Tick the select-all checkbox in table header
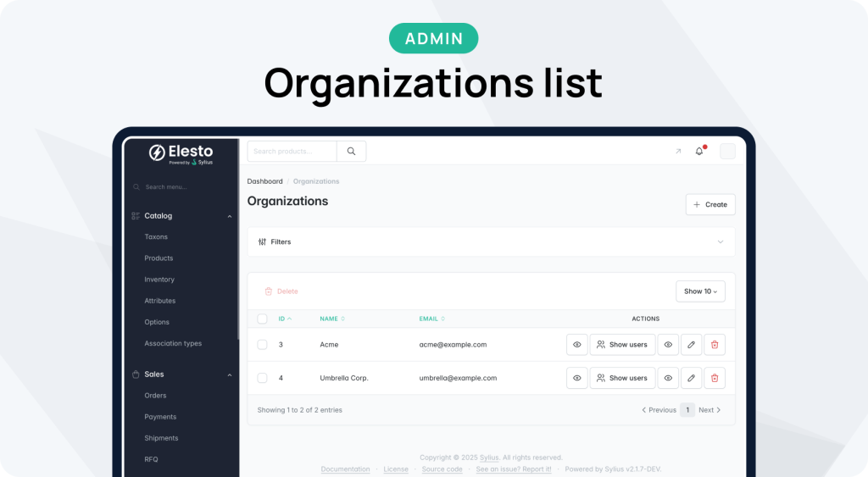The image size is (868, 477). pos(262,319)
